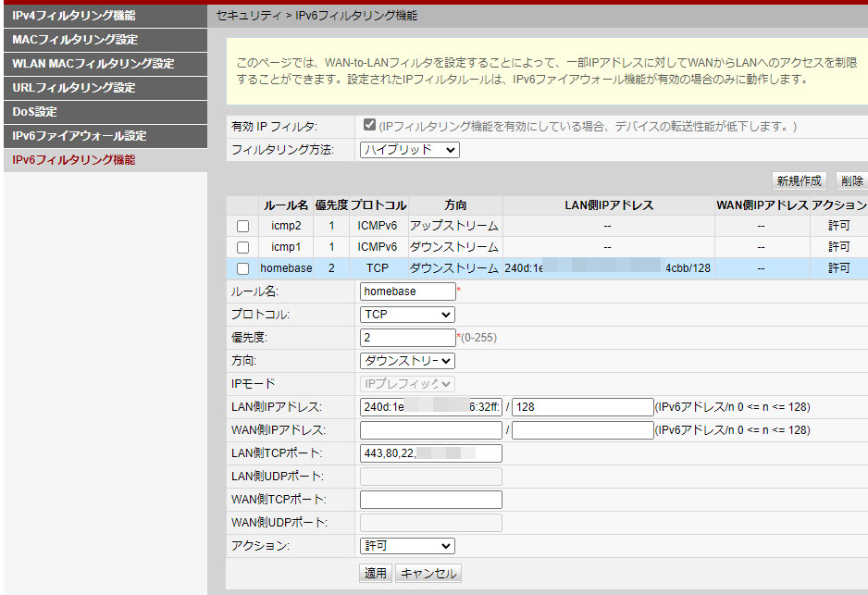This screenshot has width=868, height=595.
Task: Focus the ルール名 input with homebase
Action: click(407, 291)
